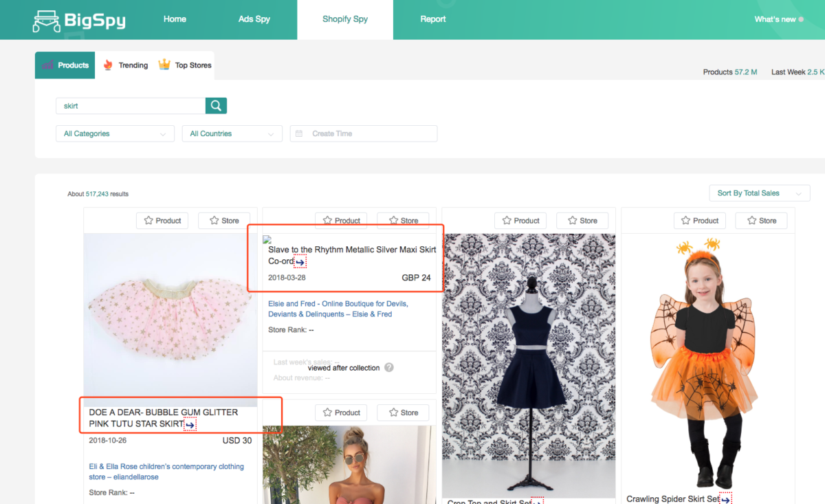Select the Shopify Spy tab
Image resolution: width=825 pixels, height=504 pixels.
point(345,19)
